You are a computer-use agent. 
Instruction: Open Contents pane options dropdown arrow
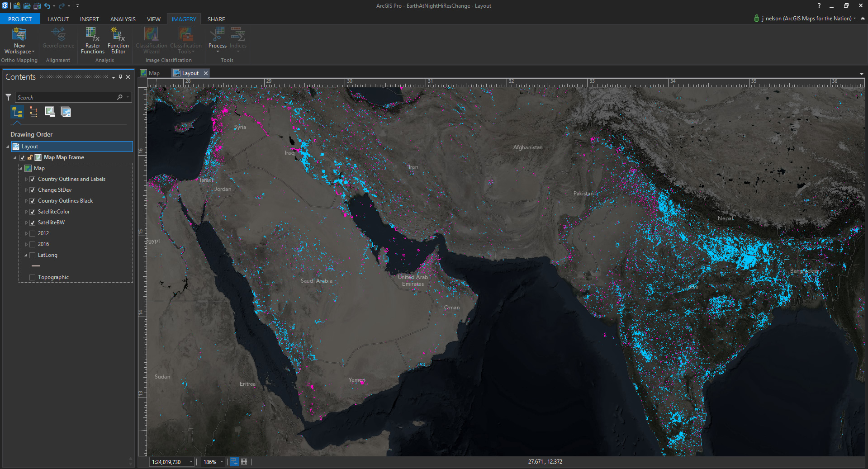[113, 77]
